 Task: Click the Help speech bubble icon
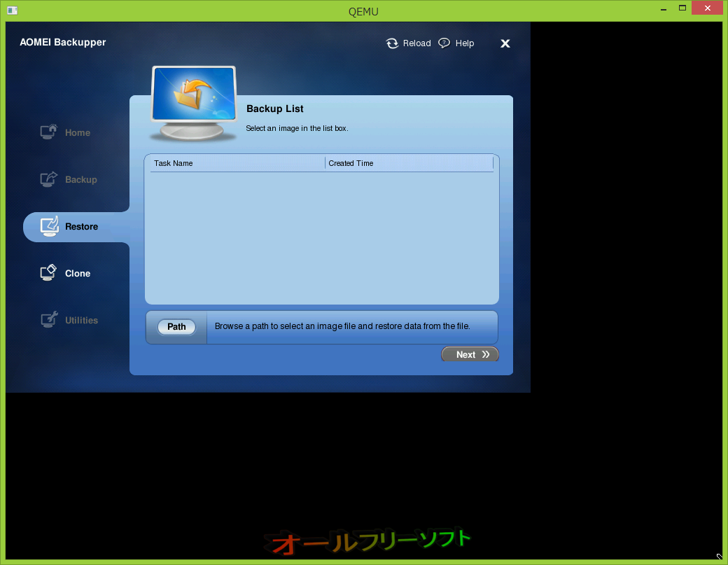[x=444, y=43]
